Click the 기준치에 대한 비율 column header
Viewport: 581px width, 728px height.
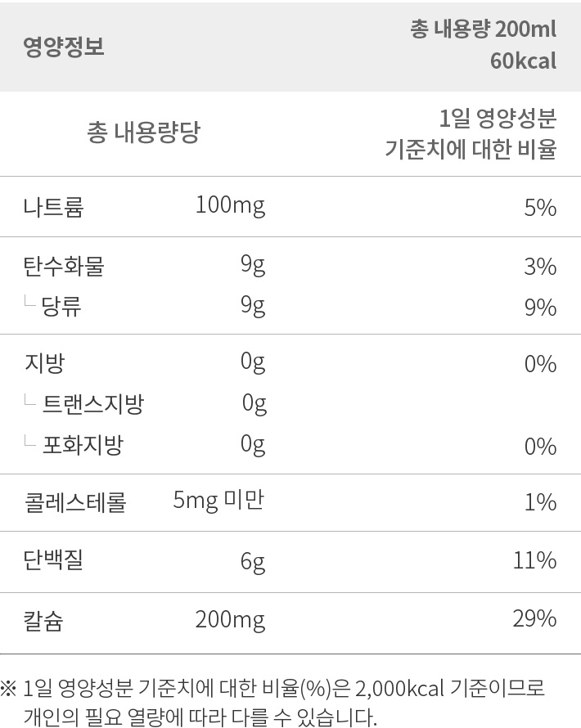tap(471, 149)
